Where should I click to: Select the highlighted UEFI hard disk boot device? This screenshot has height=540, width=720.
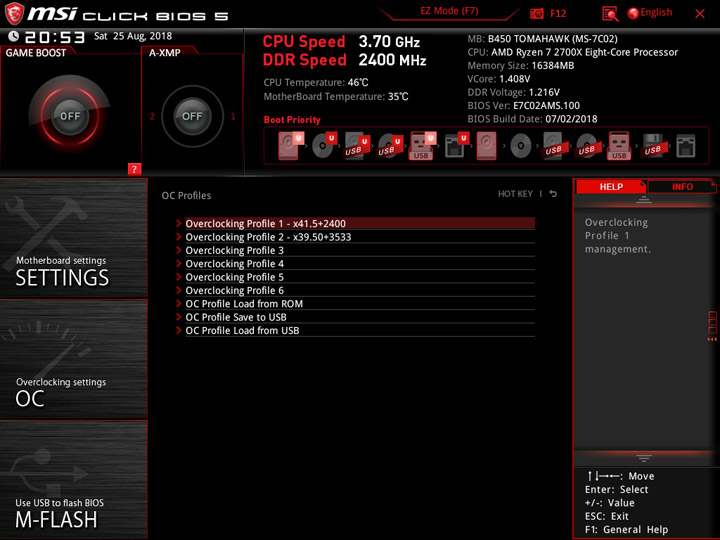click(290, 146)
